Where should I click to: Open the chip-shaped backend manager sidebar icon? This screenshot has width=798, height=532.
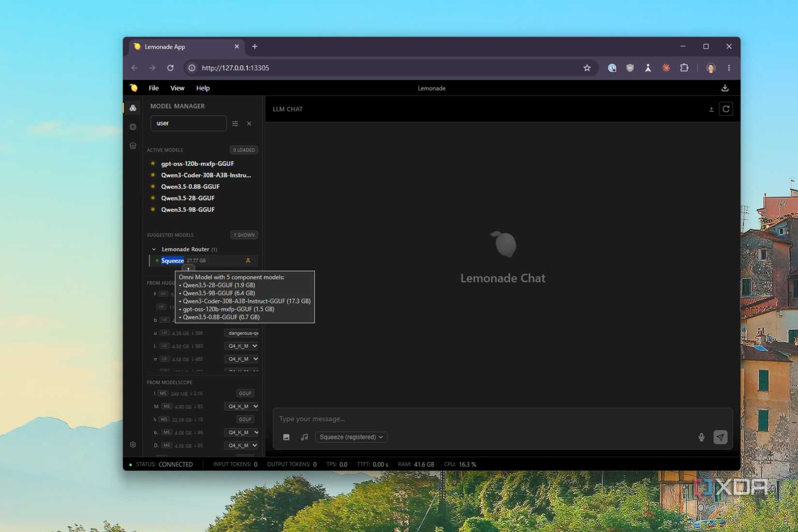pos(133,127)
